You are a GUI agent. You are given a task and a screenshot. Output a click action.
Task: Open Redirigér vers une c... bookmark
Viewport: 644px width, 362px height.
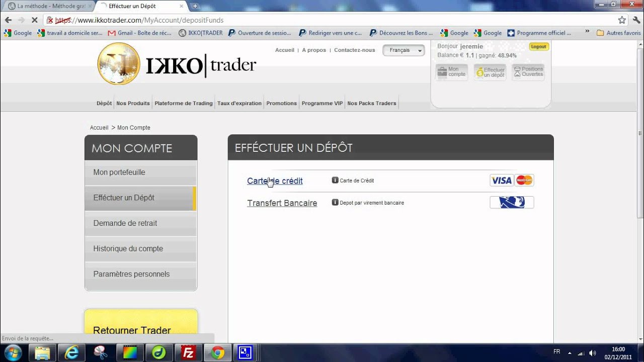[331, 33]
